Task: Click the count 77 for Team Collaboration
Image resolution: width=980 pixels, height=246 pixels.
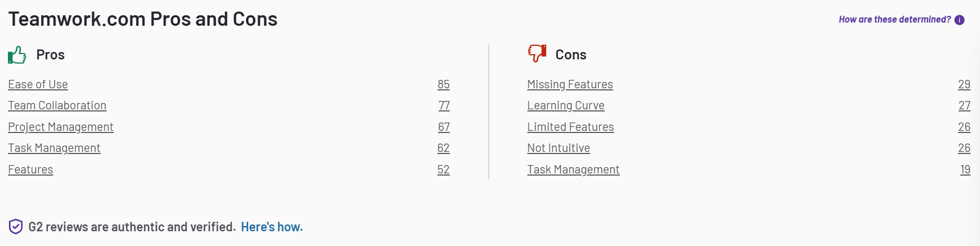Action: click(x=444, y=106)
